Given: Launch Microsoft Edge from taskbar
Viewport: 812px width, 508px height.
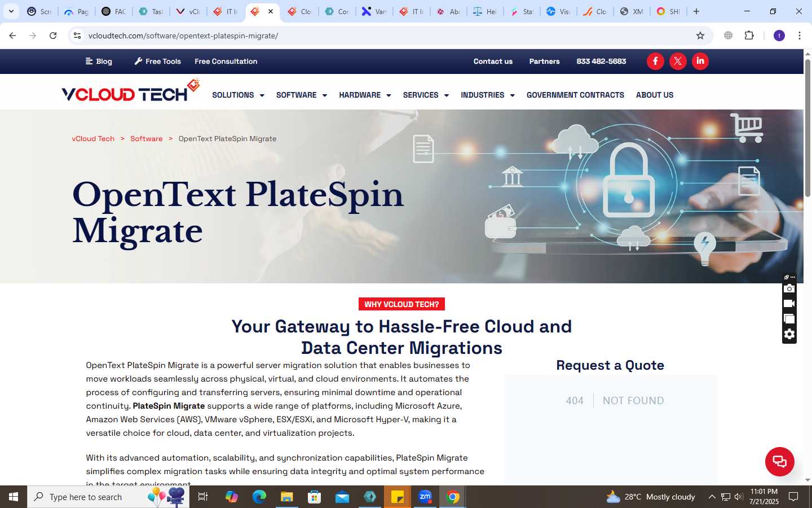Looking at the screenshot, I should [x=259, y=497].
